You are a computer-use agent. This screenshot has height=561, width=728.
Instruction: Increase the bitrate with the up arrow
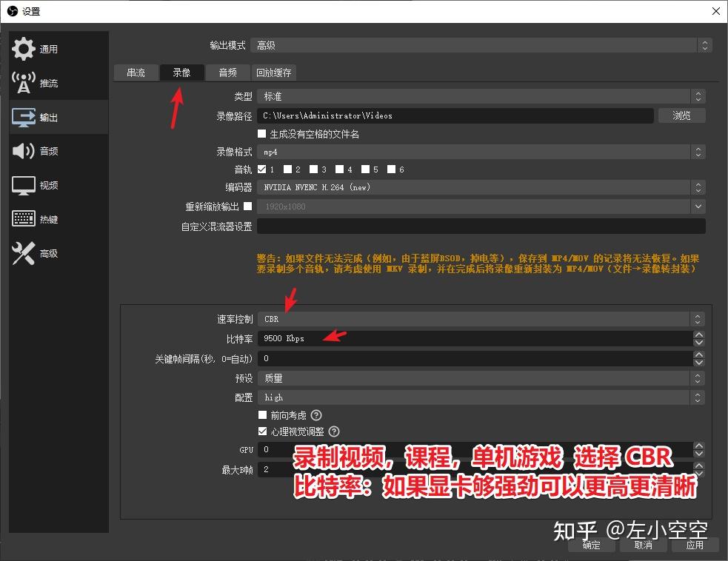pos(698,334)
